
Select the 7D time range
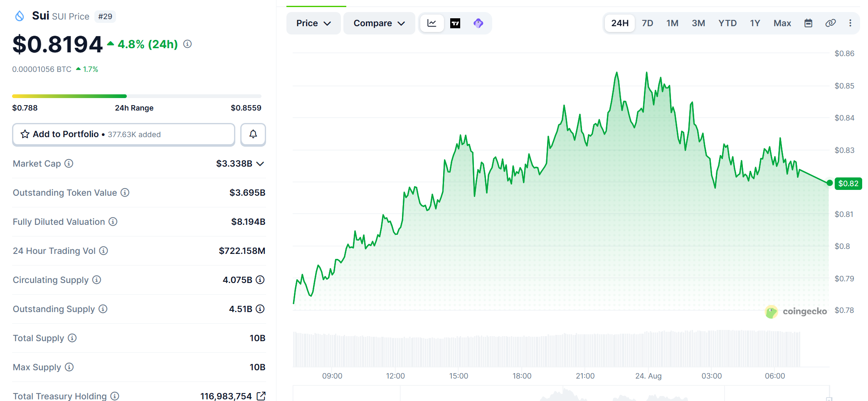click(x=647, y=23)
